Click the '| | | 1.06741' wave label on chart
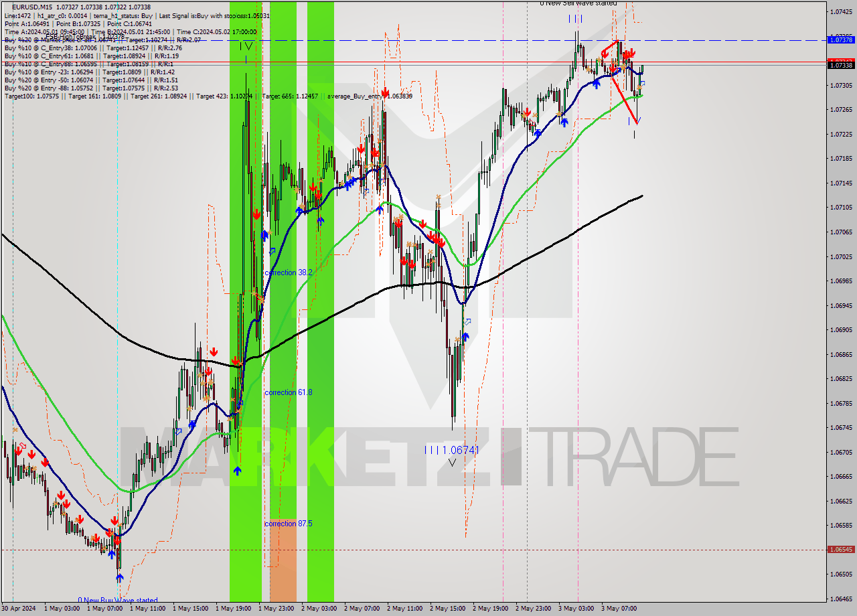Image resolution: width=857 pixels, height=616 pixels. (x=452, y=450)
